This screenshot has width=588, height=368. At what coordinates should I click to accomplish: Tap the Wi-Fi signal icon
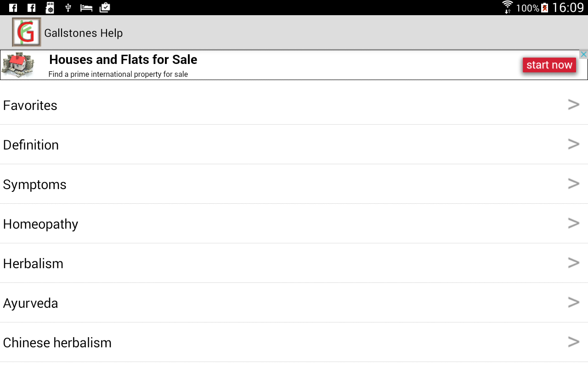[x=507, y=7]
